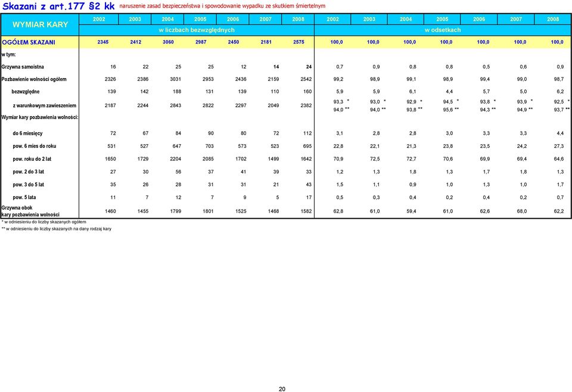Click footnote '** w odniesieniu do liczby skazanych na dany rodzaj kary'
The height and width of the screenshot is (392, 572).
(57, 229)
